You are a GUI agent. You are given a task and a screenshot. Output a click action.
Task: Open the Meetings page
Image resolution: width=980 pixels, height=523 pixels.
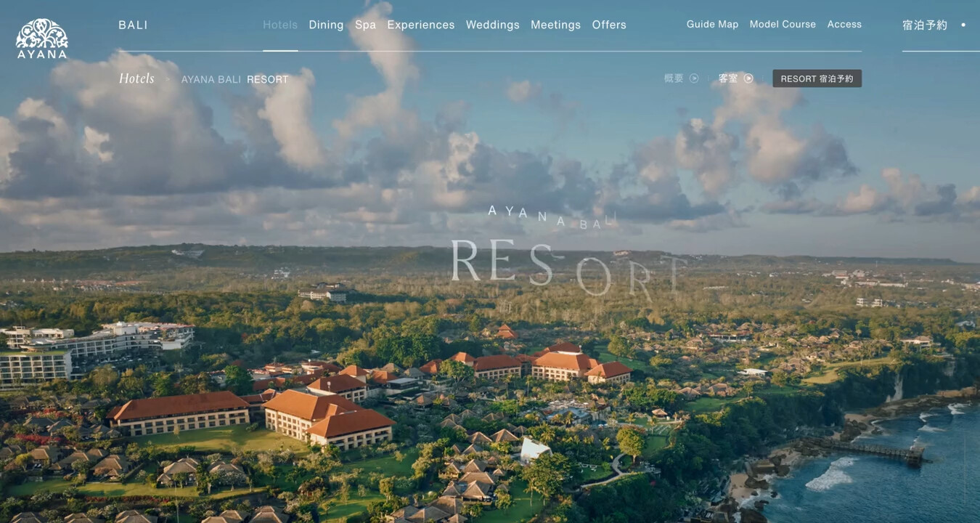click(555, 25)
